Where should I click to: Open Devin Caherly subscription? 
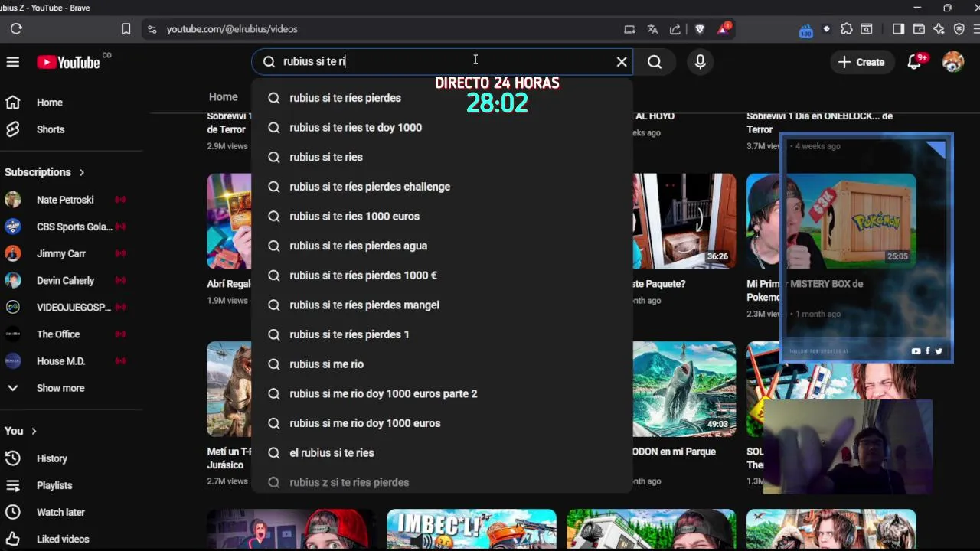pyautogui.click(x=65, y=280)
